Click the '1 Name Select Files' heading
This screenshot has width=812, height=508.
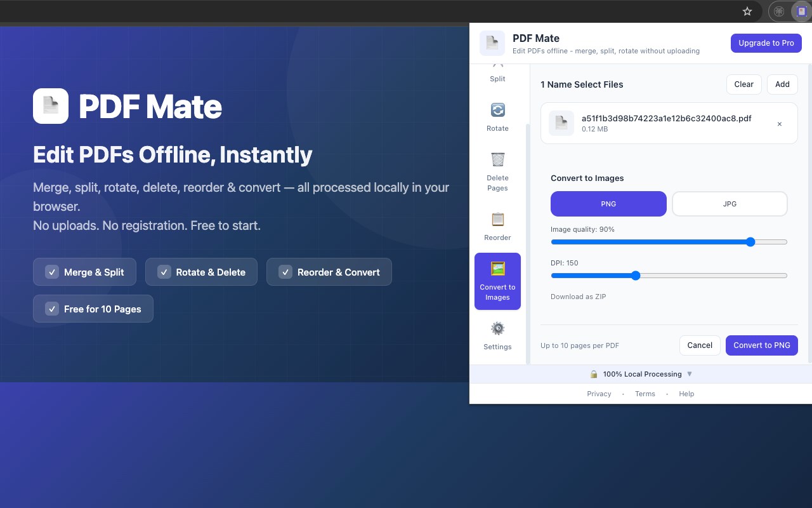click(x=582, y=84)
